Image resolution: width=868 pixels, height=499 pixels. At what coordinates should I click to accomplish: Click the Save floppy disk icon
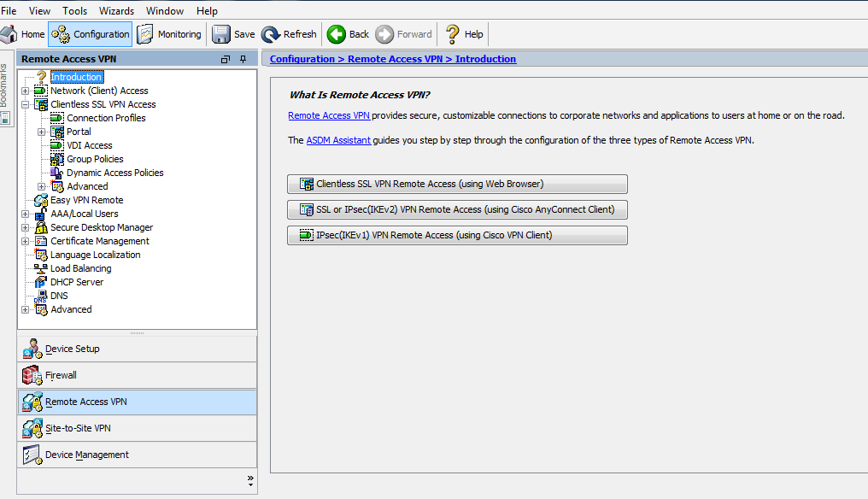(x=221, y=34)
